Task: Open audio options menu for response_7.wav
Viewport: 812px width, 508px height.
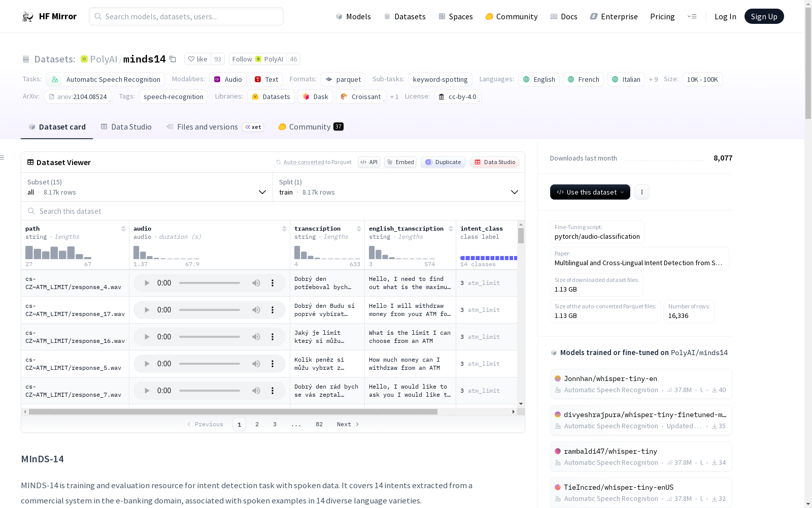Action: point(273,391)
